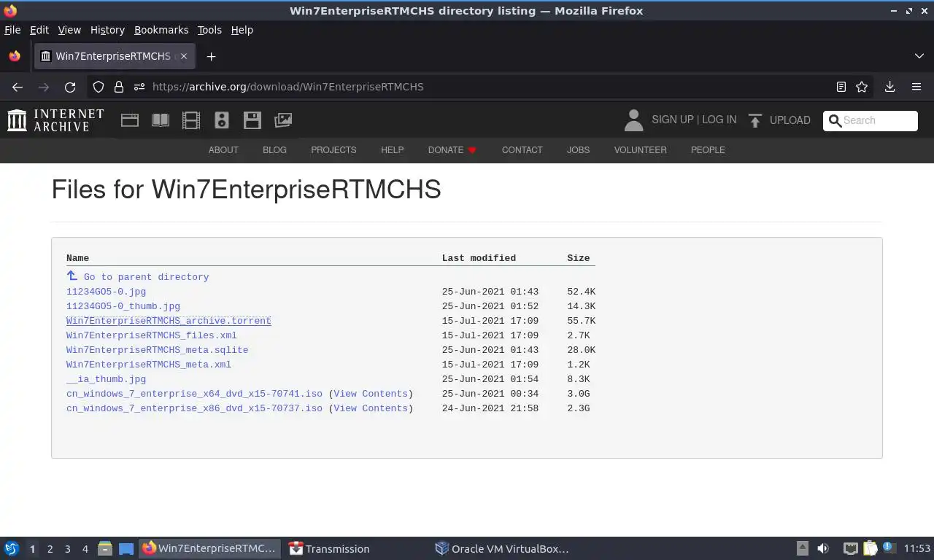The image size is (934, 560).
Task: Open the pinned Firefox view tab
Action: tap(15, 56)
